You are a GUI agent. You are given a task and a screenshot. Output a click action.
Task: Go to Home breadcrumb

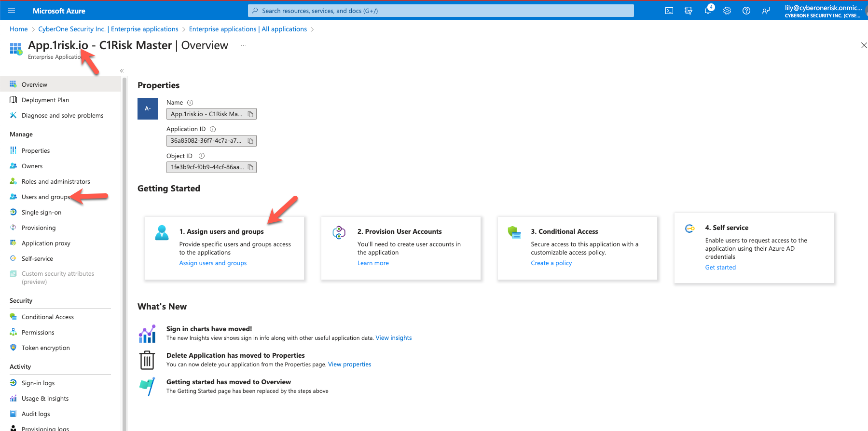(19, 29)
